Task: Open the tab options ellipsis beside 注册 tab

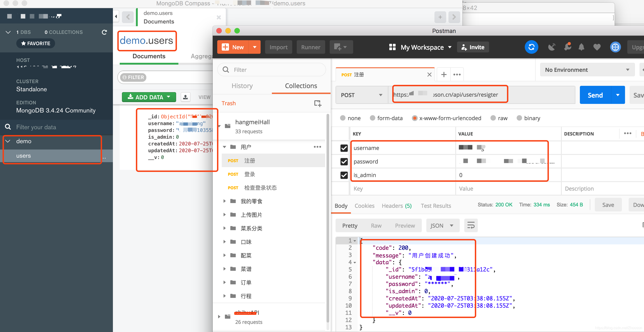Action: click(457, 75)
